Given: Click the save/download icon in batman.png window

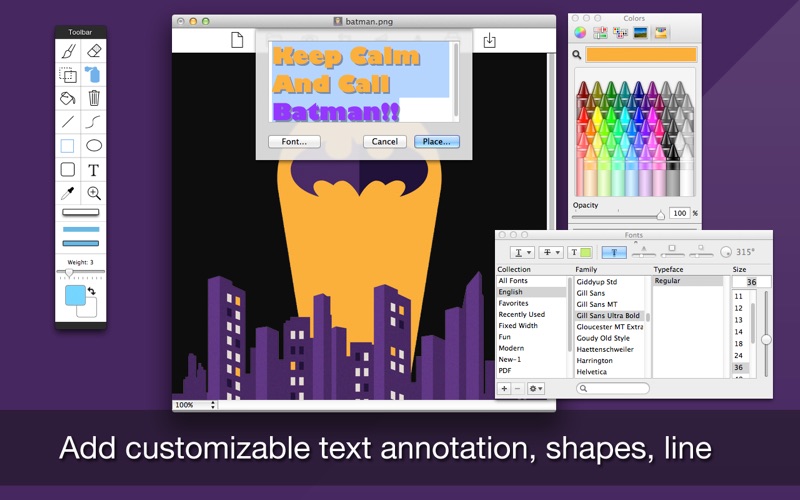Looking at the screenshot, I should tap(489, 40).
